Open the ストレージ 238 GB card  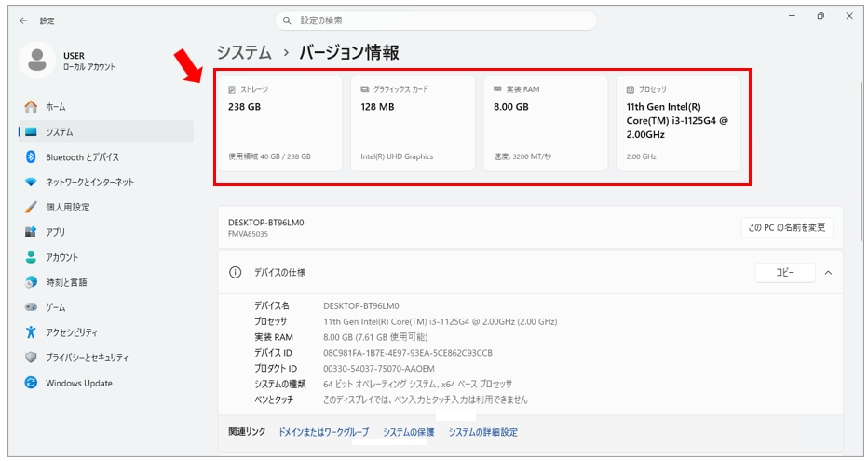pyautogui.click(x=280, y=124)
